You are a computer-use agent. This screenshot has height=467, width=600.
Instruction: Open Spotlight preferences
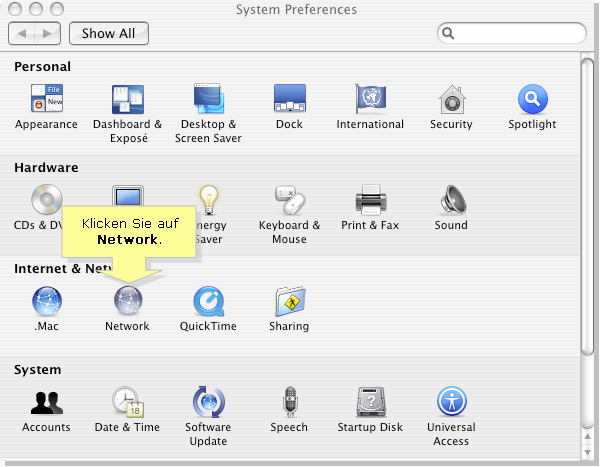533,99
